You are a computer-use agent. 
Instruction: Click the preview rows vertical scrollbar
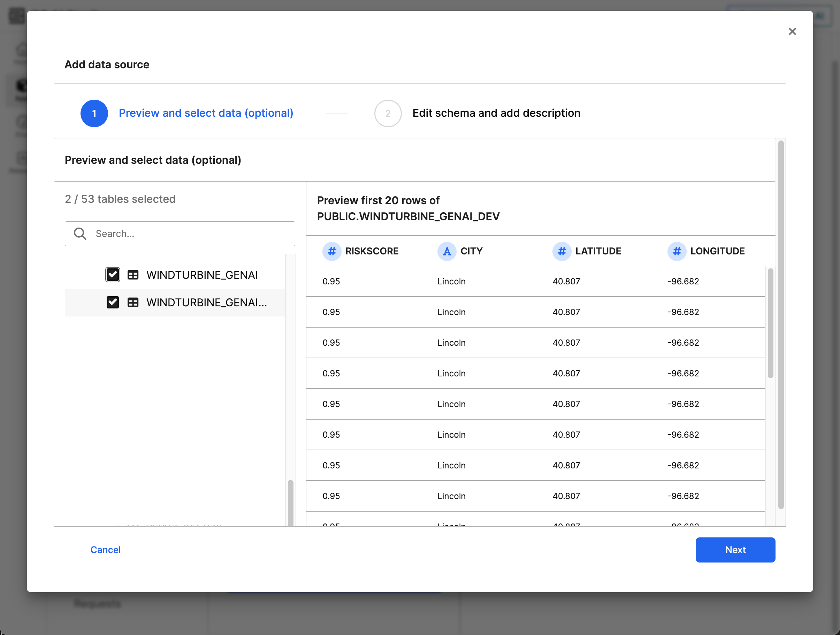click(770, 323)
